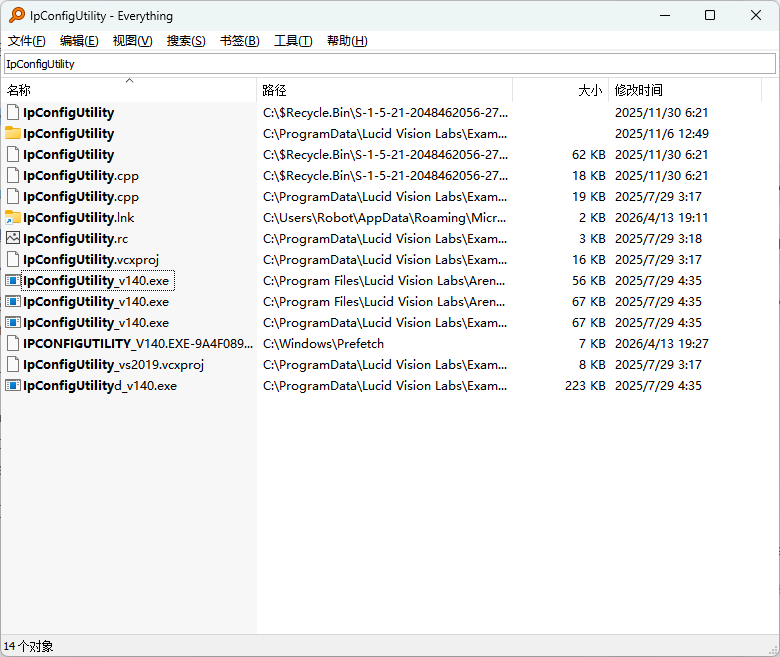Viewport: 780px width, 657px height.
Task: Open the 书签(B) menu
Action: coord(240,41)
